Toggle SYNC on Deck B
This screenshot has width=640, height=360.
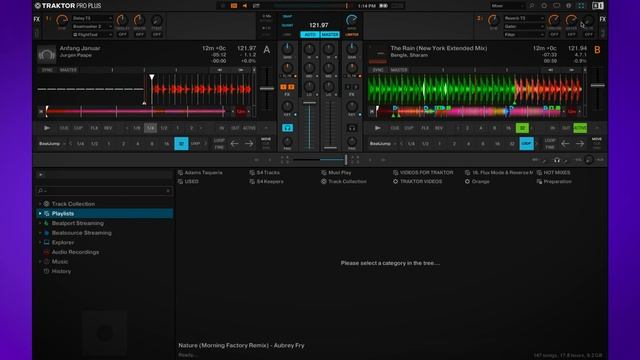coord(378,70)
